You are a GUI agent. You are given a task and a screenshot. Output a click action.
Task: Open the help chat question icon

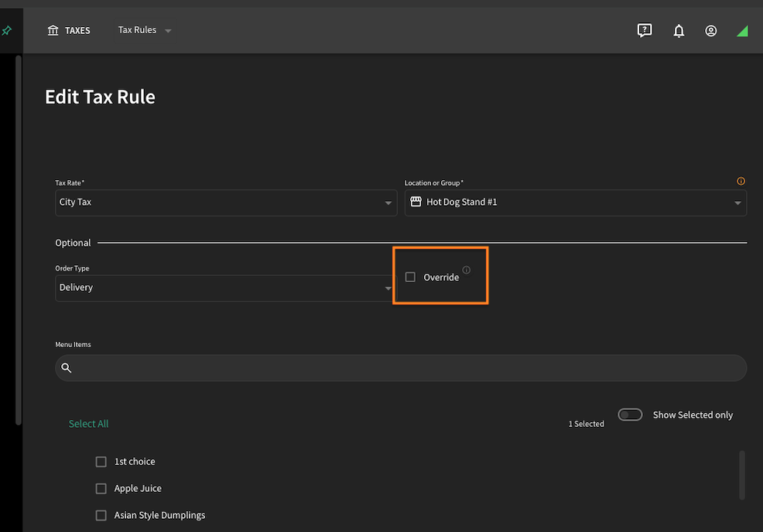pos(645,31)
